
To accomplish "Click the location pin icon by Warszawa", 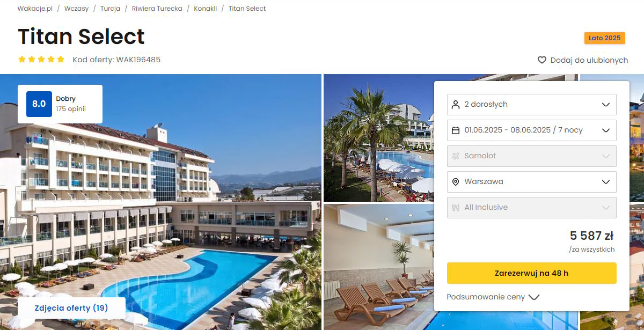I will point(456,182).
